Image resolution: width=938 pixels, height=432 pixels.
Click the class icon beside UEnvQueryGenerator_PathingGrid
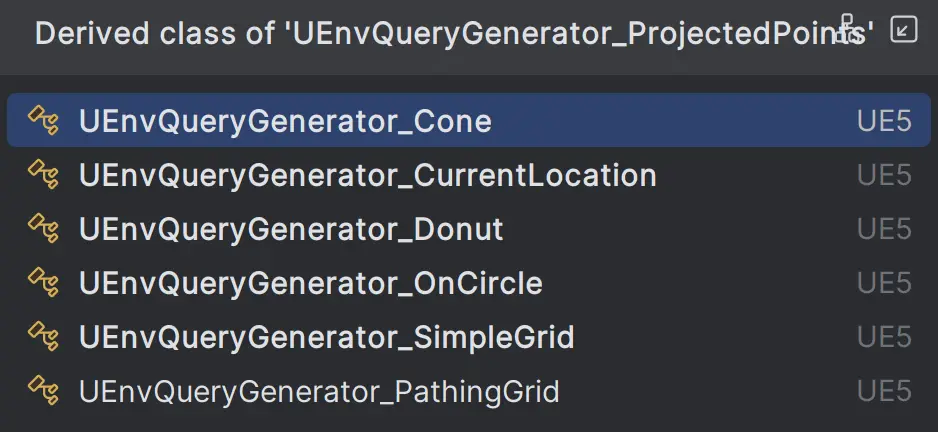43,390
